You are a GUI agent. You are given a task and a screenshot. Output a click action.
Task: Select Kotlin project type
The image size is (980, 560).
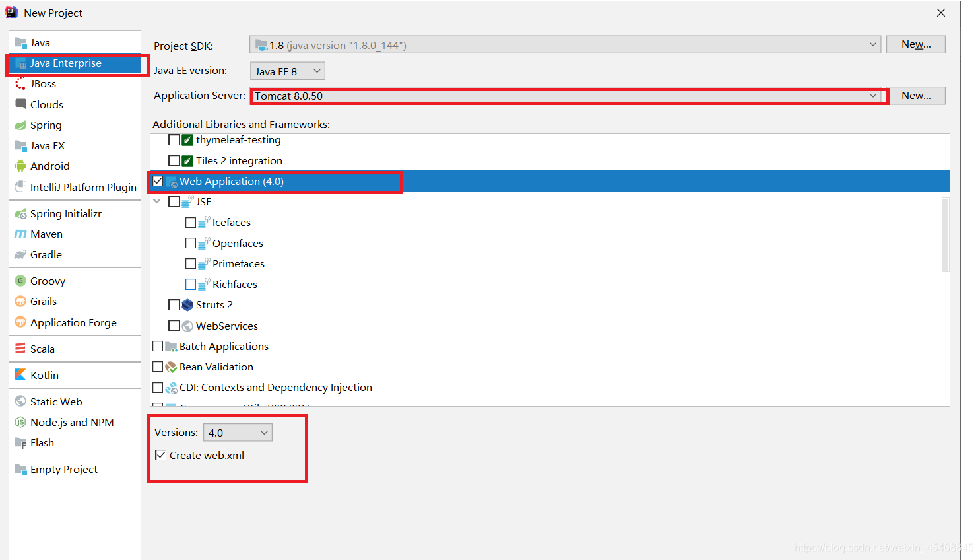click(75, 375)
